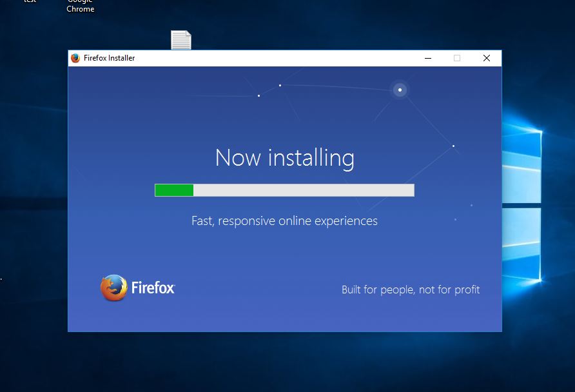Select the "test" desktop shortcut label

click(30, 2)
